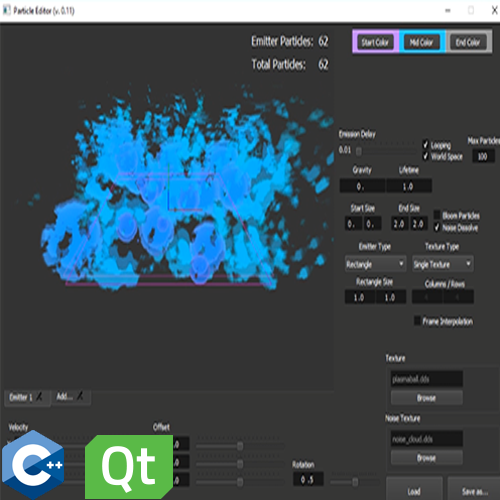Open the End Color picker
This screenshot has height=500, width=500.
click(x=468, y=42)
